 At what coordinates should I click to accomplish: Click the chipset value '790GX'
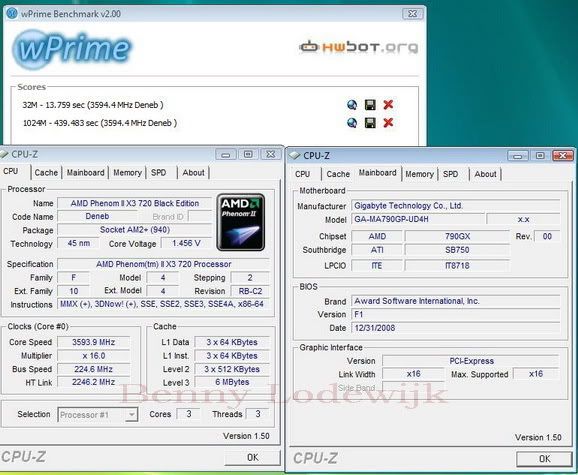457,236
